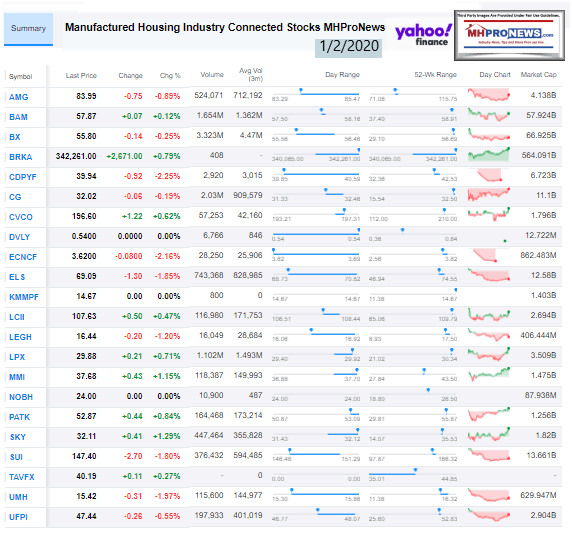Open the SKY ticker link
572x535 pixels.
tap(18, 437)
